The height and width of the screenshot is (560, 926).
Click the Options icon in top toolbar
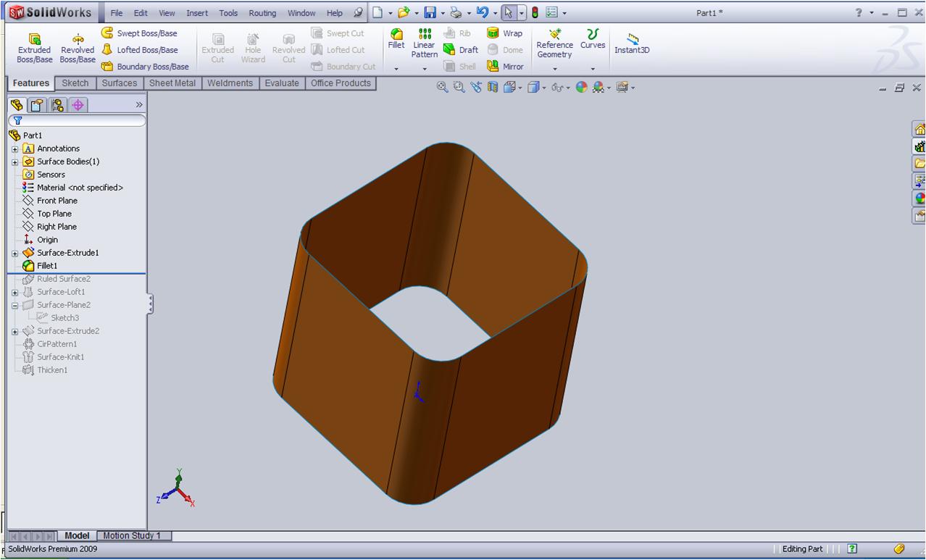[x=552, y=12]
